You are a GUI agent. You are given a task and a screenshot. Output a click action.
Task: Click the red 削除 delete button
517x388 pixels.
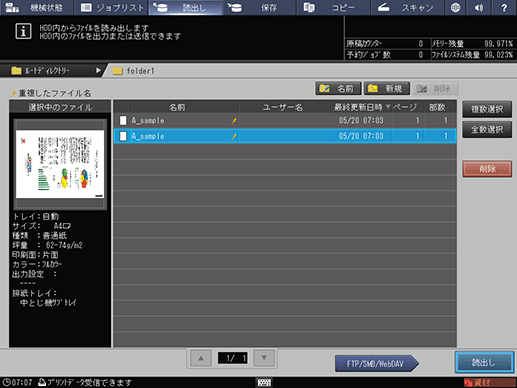coord(487,169)
